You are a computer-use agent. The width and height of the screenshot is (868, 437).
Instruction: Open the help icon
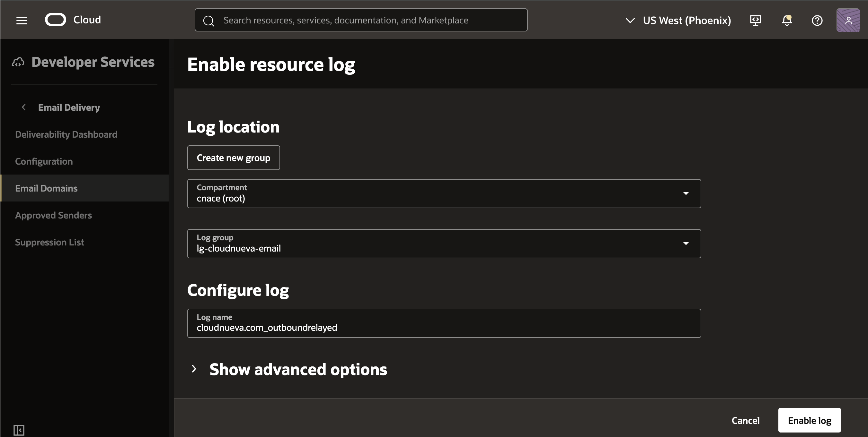(x=817, y=20)
